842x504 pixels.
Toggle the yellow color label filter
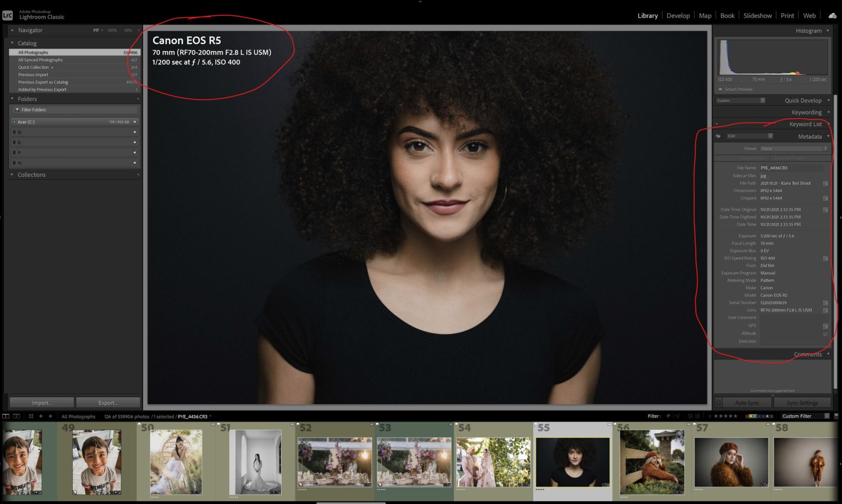751,416
